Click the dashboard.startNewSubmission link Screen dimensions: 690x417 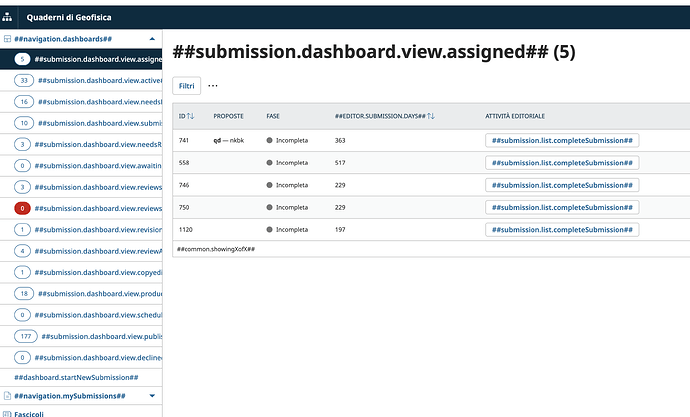point(76,377)
